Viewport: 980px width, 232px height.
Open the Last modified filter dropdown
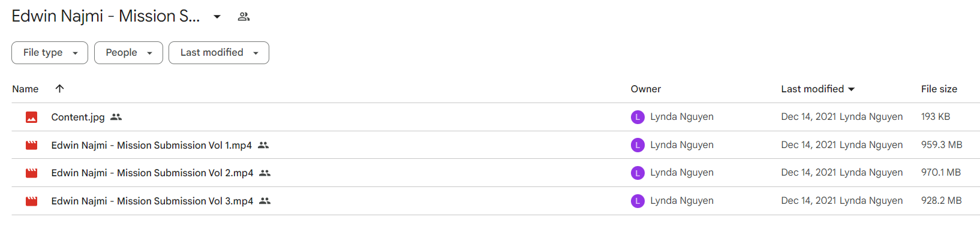pyautogui.click(x=219, y=53)
